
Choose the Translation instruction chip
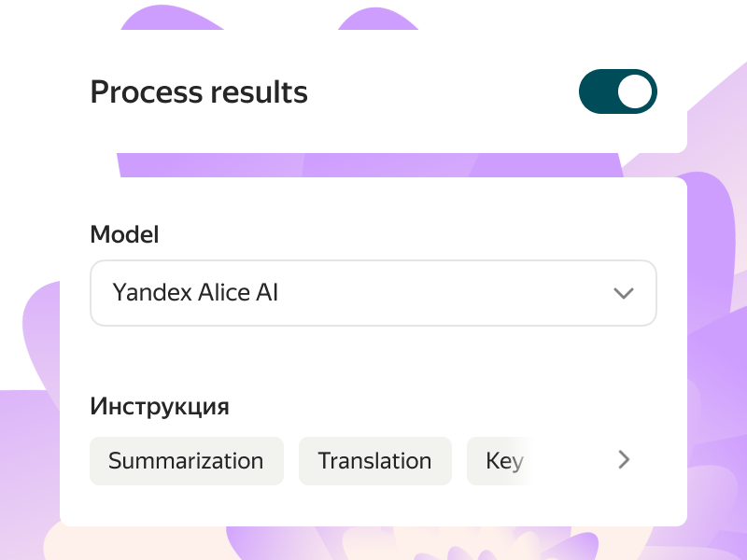point(374,461)
